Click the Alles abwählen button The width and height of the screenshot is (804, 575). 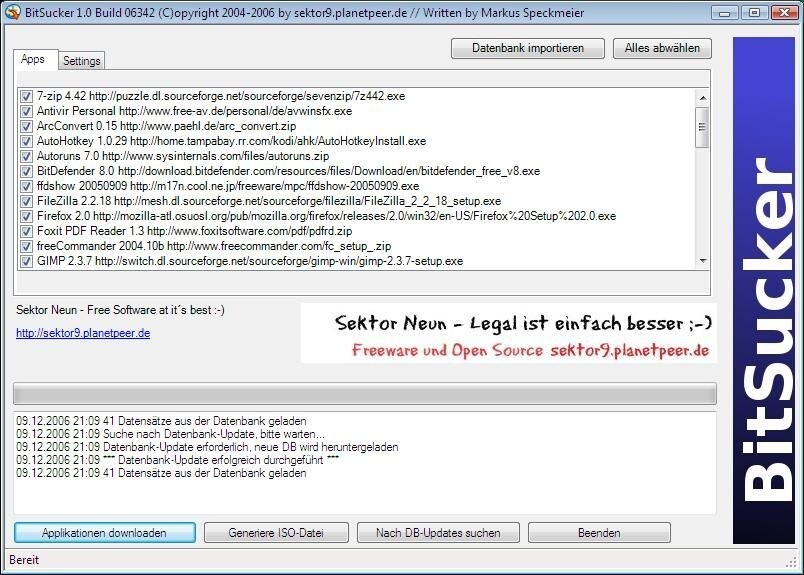(x=662, y=48)
